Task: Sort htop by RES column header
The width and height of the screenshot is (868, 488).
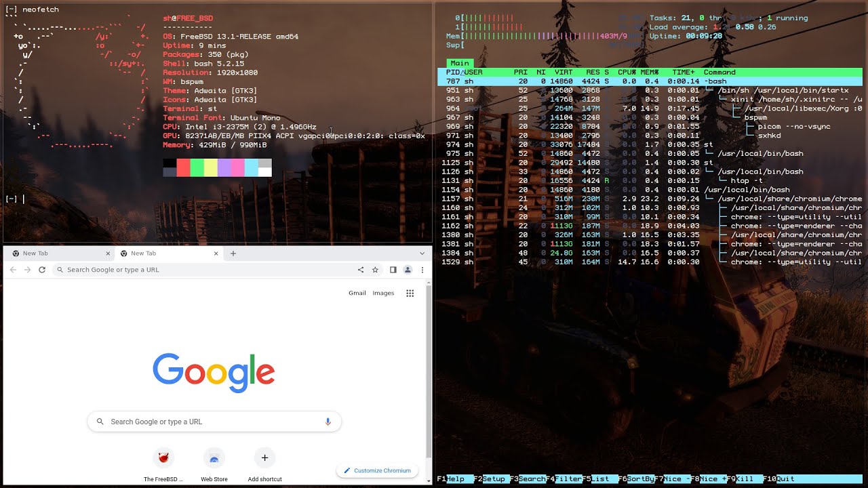Action: [x=593, y=73]
